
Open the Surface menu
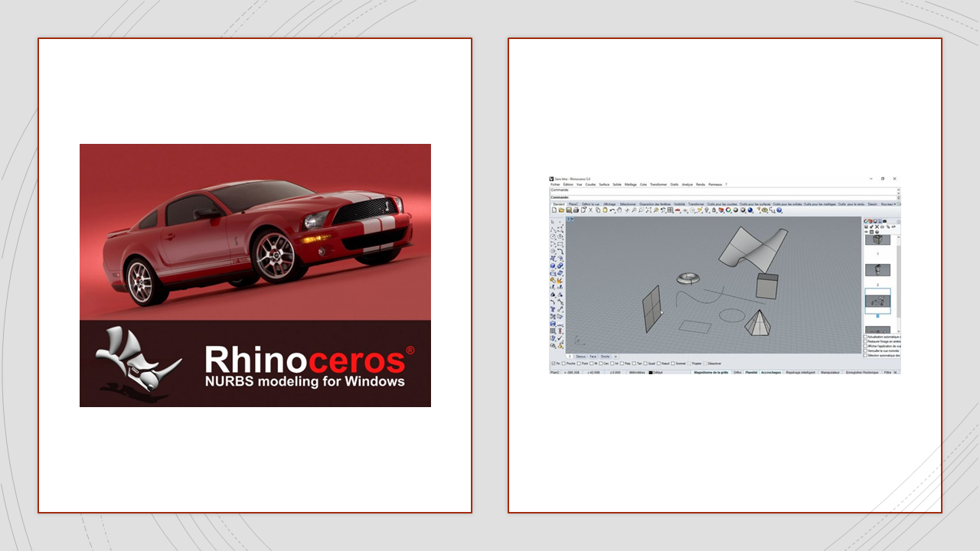604,184
